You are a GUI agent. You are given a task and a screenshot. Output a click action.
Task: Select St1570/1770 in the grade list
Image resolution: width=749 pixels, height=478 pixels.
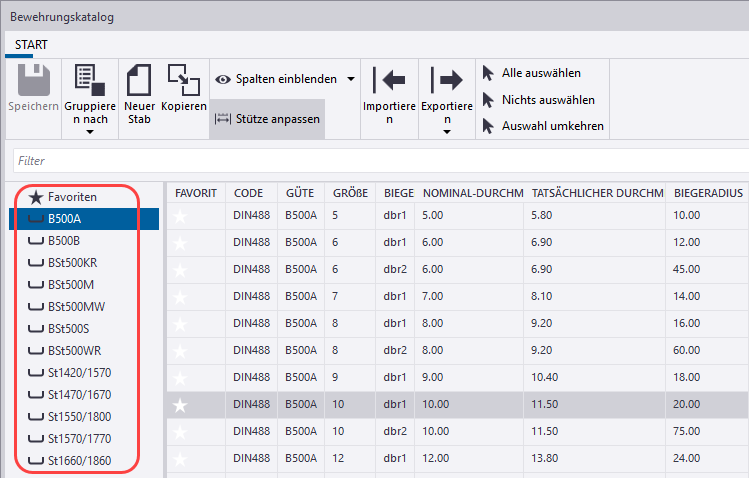click(79, 439)
